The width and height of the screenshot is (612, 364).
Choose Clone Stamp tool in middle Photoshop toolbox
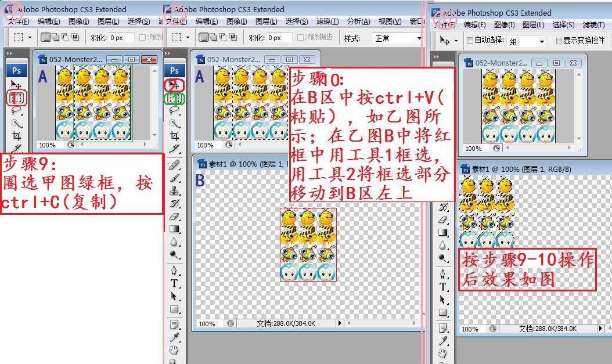pyautogui.click(x=174, y=191)
